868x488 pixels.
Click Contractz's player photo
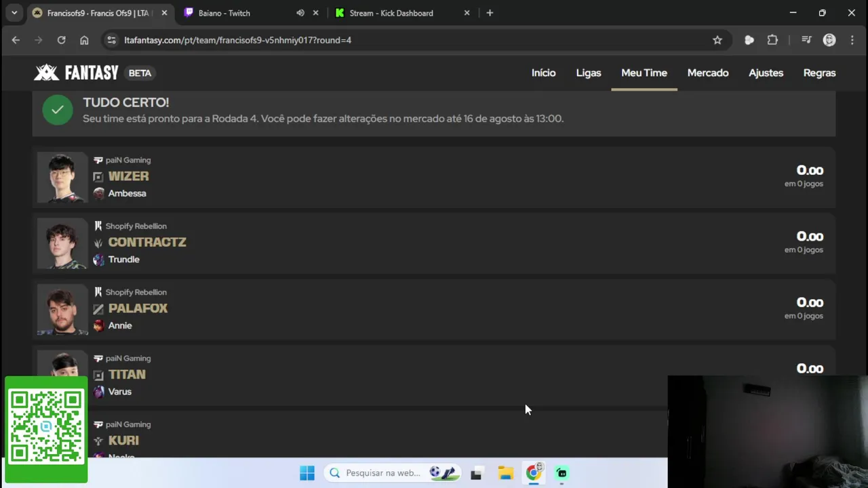(62, 243)
